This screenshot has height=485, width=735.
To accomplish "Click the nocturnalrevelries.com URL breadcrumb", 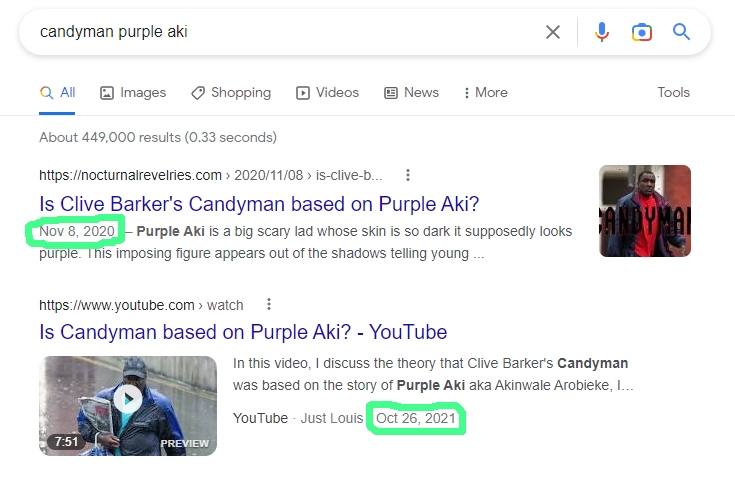I will coord(210,176).
